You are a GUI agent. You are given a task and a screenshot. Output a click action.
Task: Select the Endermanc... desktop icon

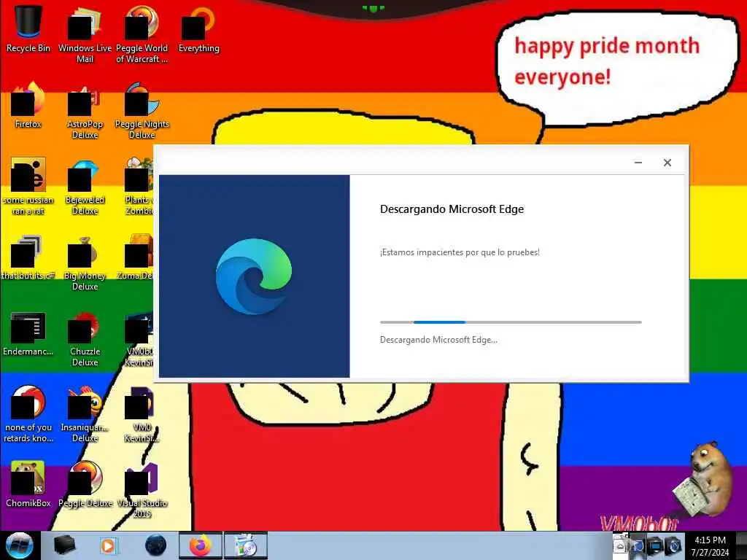[x=28, y=333]
